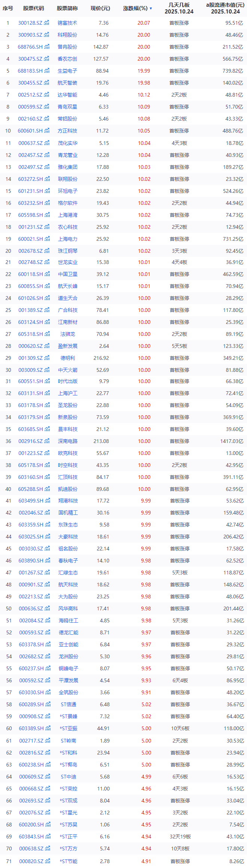Image resolution: width=247 pixels, height=868 pixels.
Task: Open stock code link 300903.SZ
Action: 30,35
